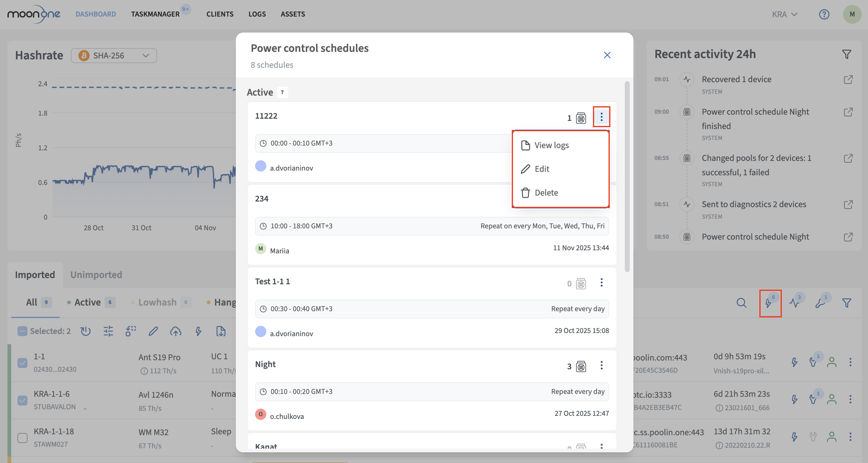Open the three-dot menu for Night schedule
This screenshot has height=463, width=868.
[601, 365]
